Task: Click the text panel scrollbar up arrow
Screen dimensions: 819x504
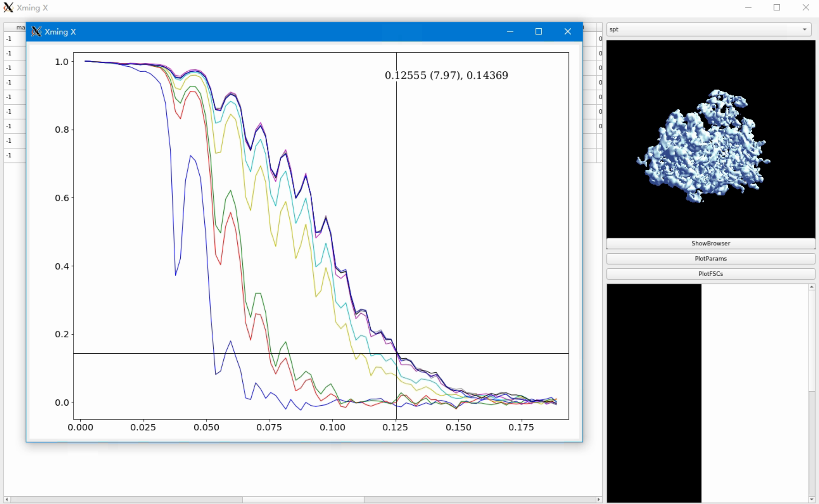Action: [x=811, y=287]
